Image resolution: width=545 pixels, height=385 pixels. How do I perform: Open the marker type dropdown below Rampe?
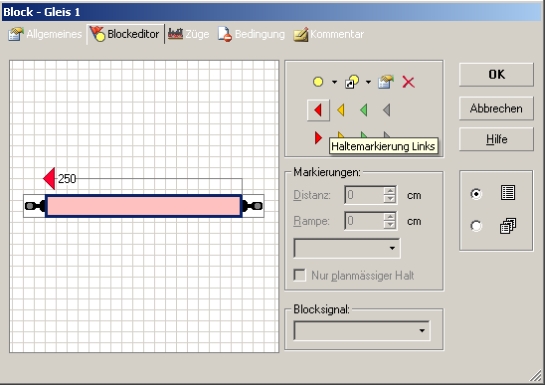pyautogui.click(x=347, y=248)
